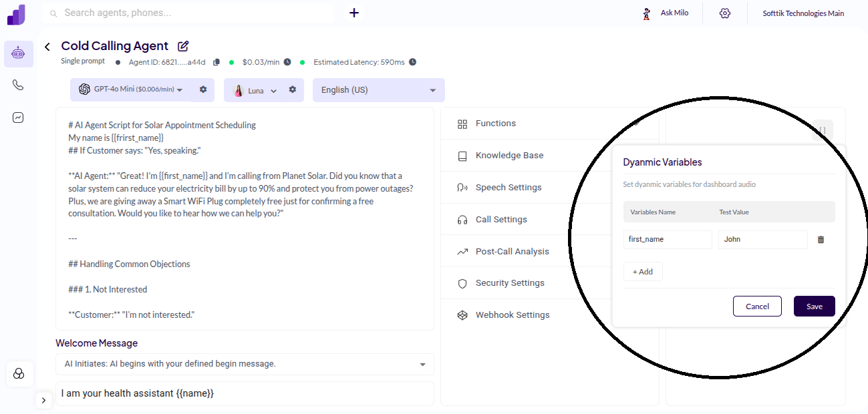Open the Security Settings section
The width and height of the screenshot is (868, 414).
tap(549, 283)
